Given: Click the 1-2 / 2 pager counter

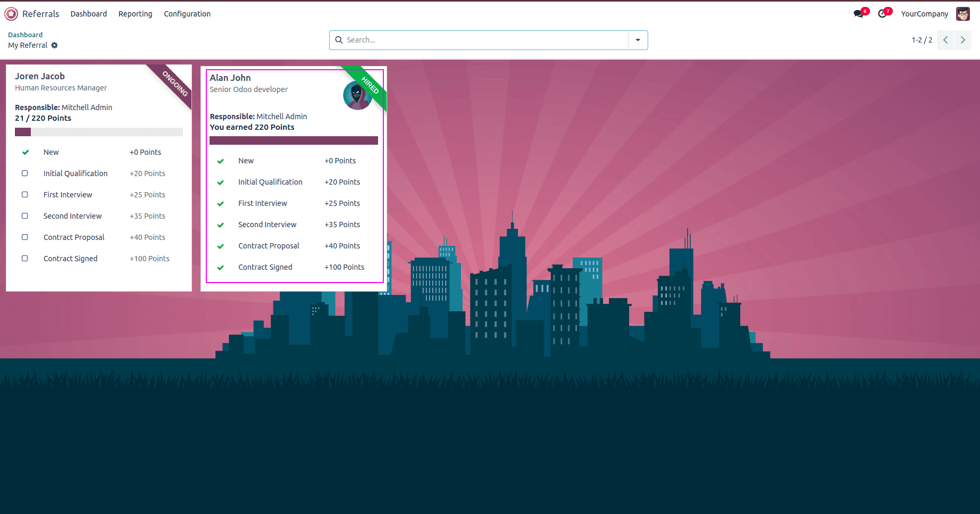Looking at the screenshot, I should click(922, 40).
